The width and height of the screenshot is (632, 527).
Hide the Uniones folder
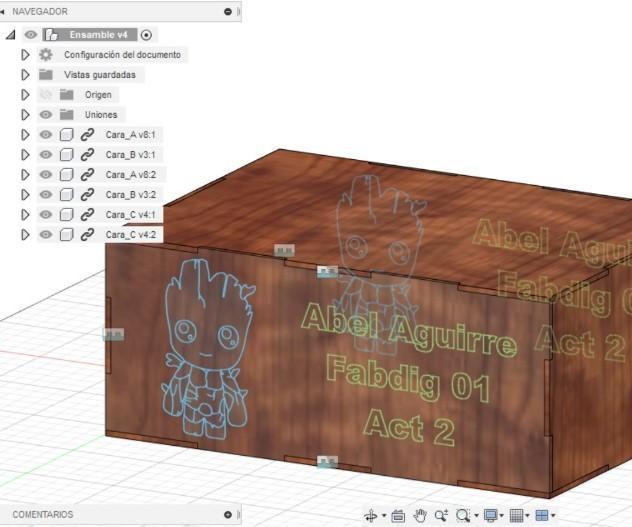[46, 115]
